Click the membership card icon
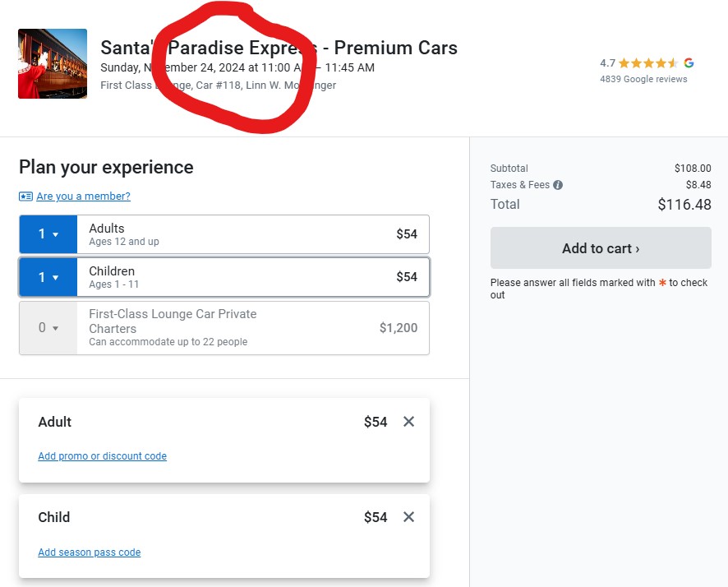Image resolution: width=728 pixels, height=587 pixels. (x=25, y=196)
